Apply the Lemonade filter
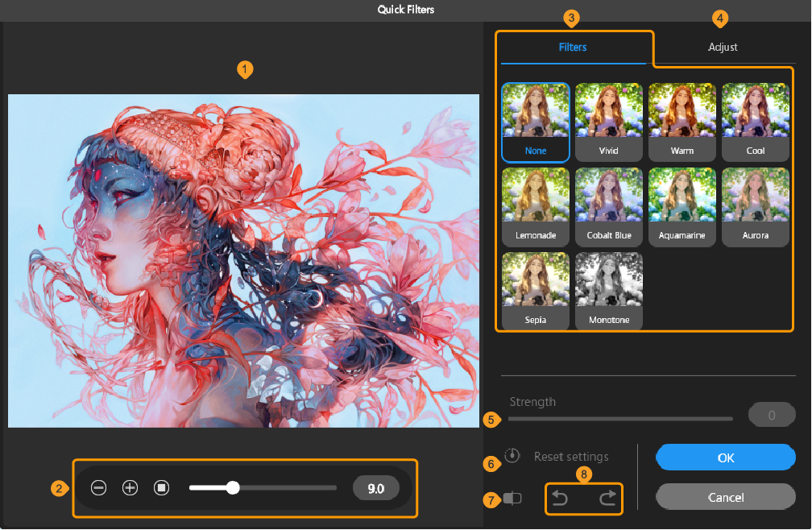Viewport: 812px width, 530px height. coord(536,207)
